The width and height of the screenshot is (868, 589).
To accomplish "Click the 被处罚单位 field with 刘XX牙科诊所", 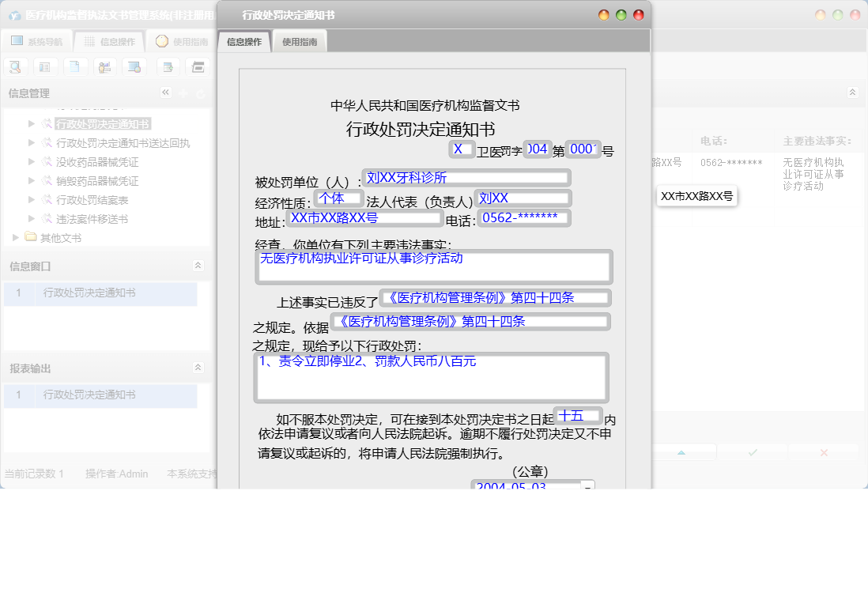I will [x=466, y=178].
